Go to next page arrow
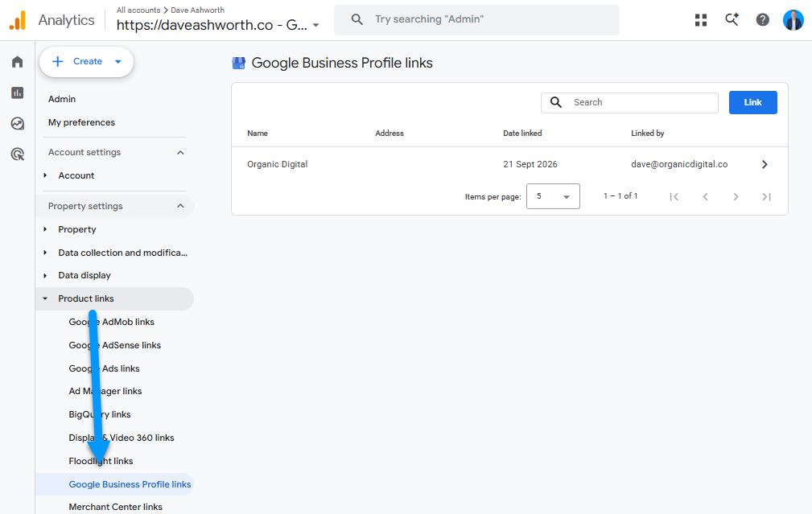812x514 pixels. [x=736, y=197]
